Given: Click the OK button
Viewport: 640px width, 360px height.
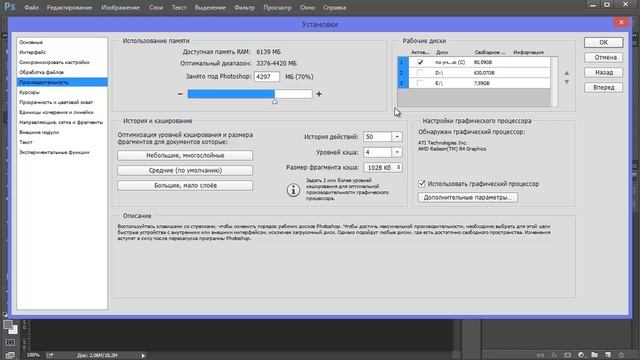Looking at the screenshot, I should tap(603, 42).
